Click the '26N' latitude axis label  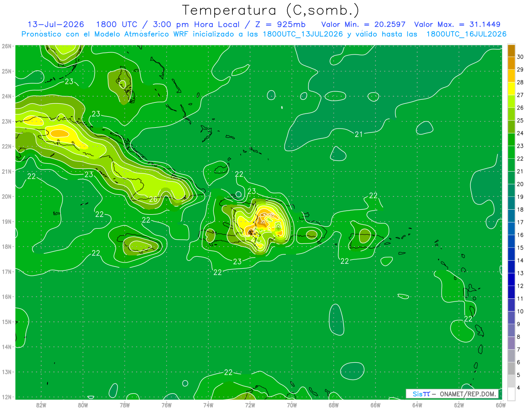coord(6,46)
